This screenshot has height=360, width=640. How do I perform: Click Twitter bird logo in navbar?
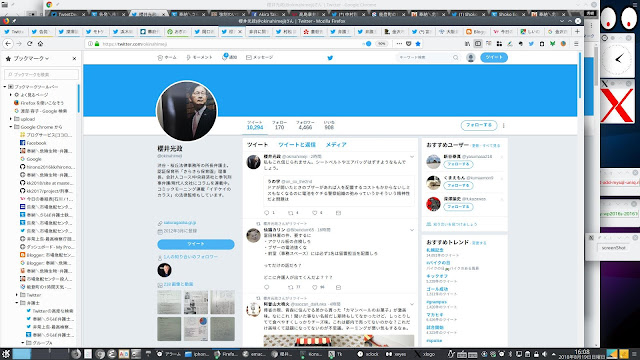click(330, 58)
